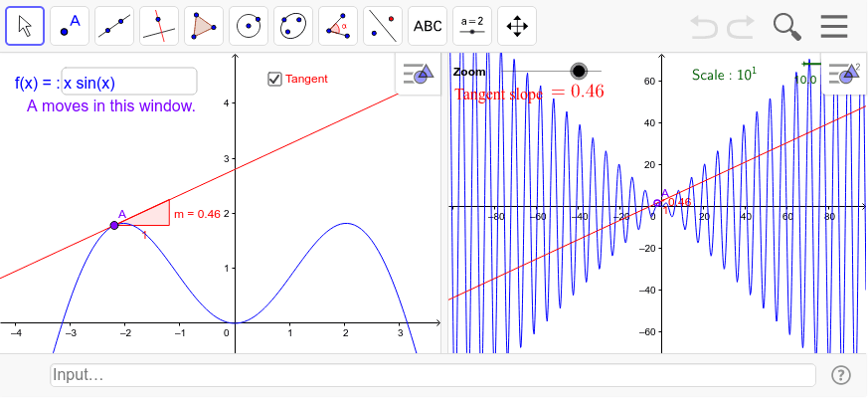The image size is (868, 398).
Task: Select the Move arrow tool
Action: click(25, 26)
